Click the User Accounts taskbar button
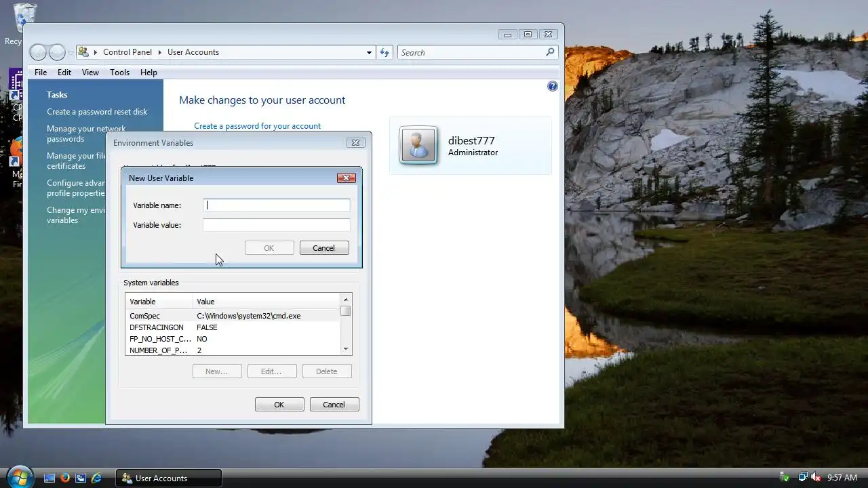The image size is (868, 488). coord(169,478)
